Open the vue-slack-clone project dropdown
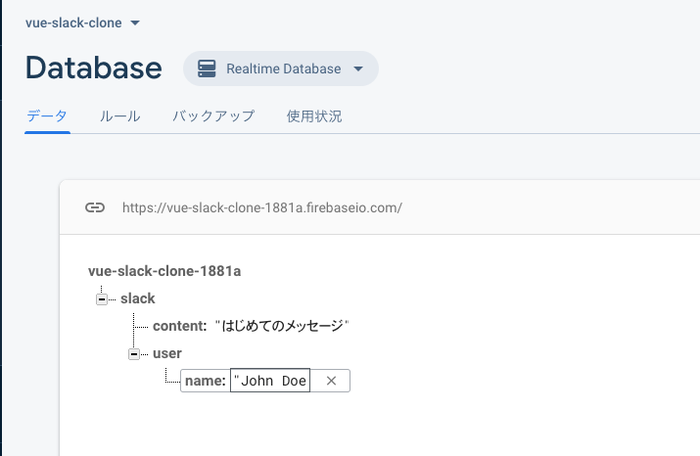Image resolution: width=700 pixels, height=456 pixels. [x=135, y=23]
